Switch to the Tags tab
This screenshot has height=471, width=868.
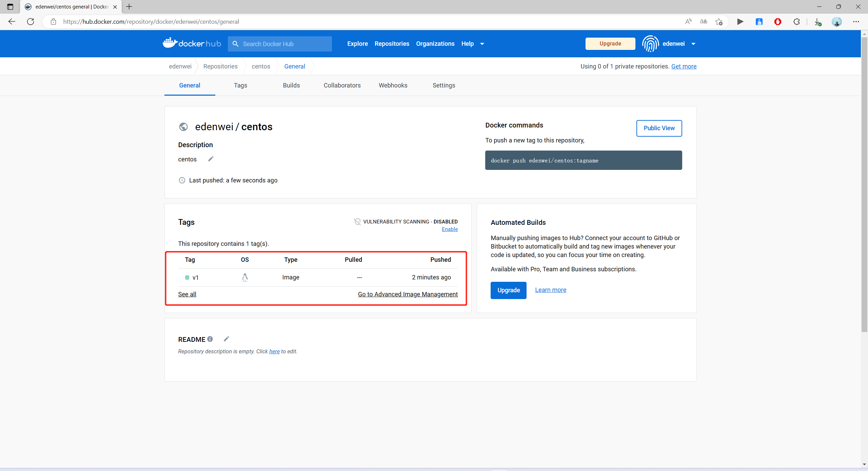point(240,85)
